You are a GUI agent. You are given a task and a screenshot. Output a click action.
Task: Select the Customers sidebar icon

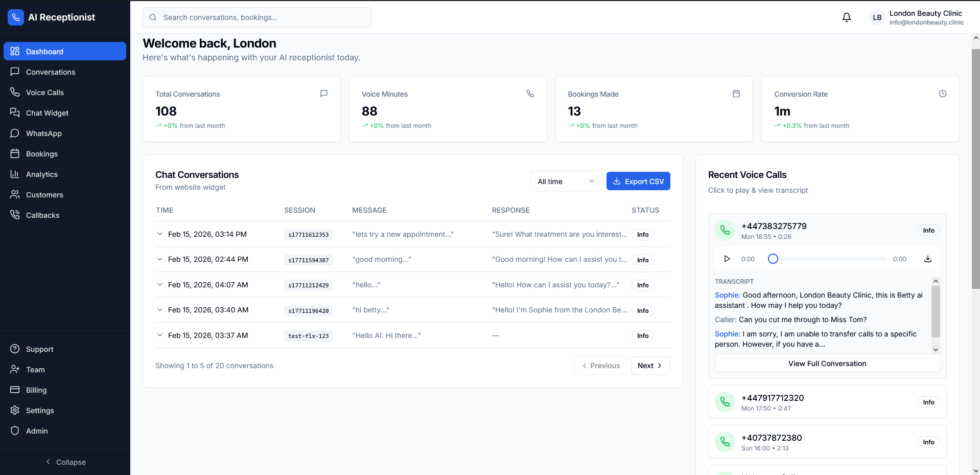(x=15, y=194)
